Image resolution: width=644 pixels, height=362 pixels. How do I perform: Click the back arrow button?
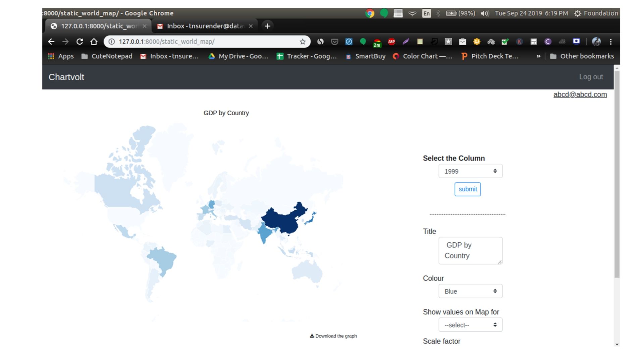coord(51,42)
